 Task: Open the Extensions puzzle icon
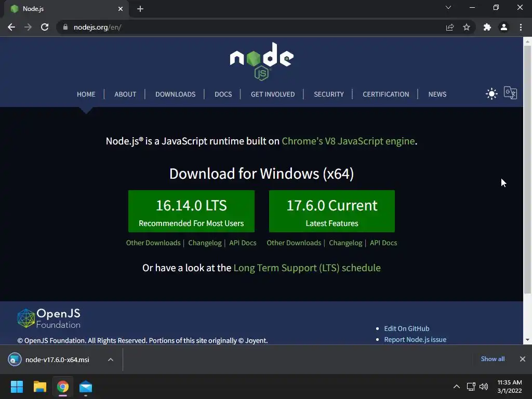point(487,27)
